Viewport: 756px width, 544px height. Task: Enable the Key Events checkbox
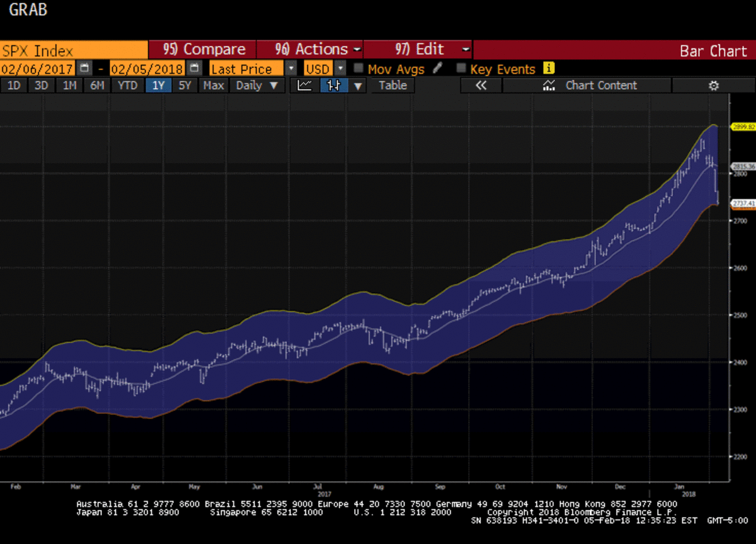461,69
